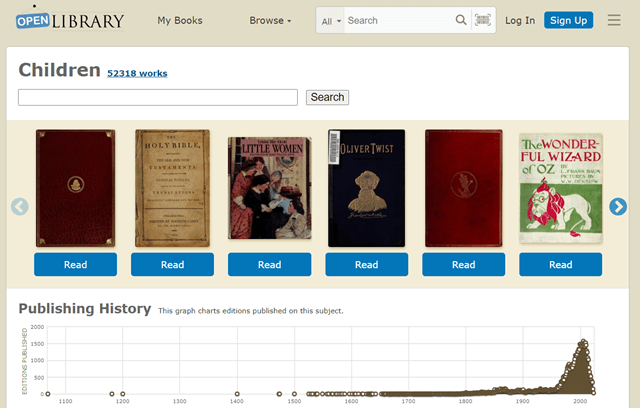The height and width of the screenshot is (408, 640).
Task: Click the chart data point at 1200
Action: (123, 394)
